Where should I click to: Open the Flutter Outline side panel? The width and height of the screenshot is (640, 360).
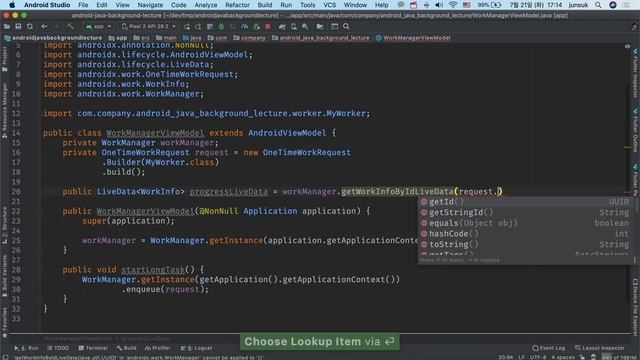[x=636, y=131]
